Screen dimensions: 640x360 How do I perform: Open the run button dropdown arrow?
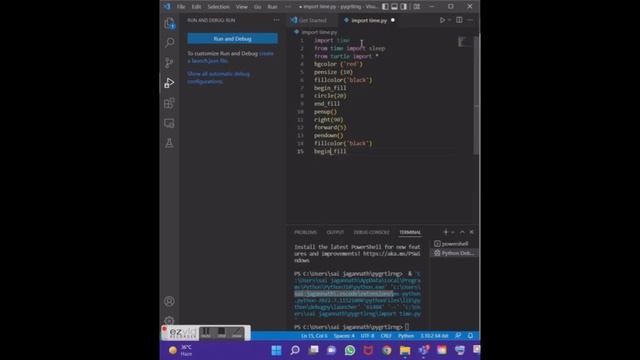pos(450,20)
